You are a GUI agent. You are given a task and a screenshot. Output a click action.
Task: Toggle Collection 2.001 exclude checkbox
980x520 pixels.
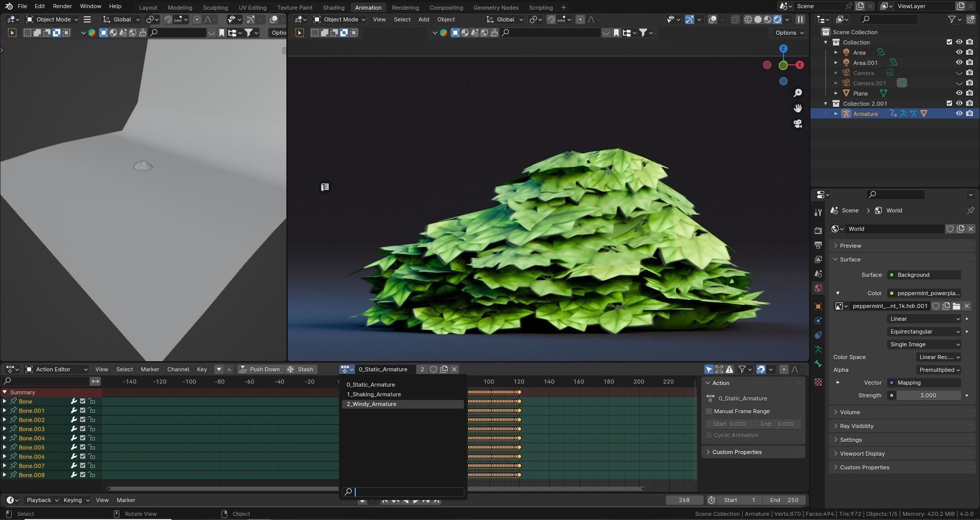tap(949, 103)
